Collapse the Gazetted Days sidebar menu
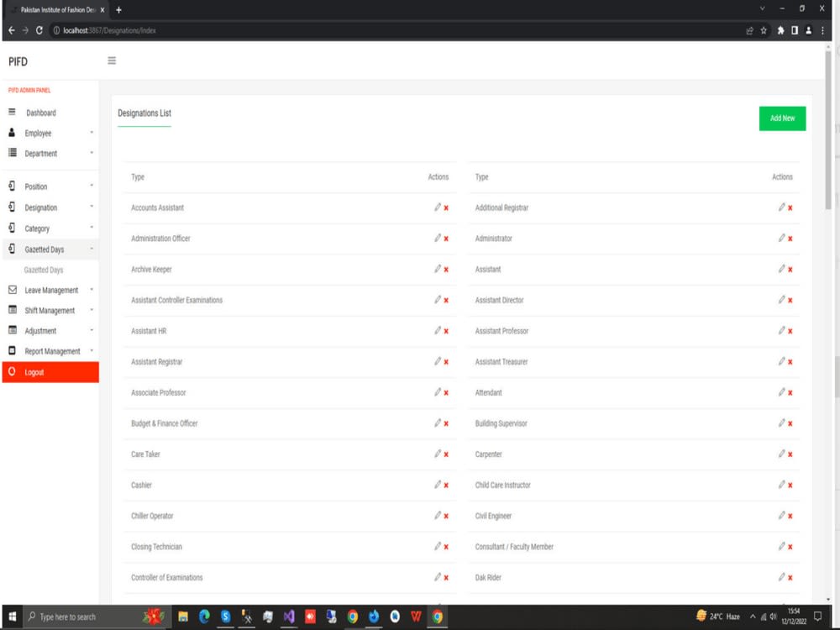Screen dimensions: 840x630 (x=50, y=249)
